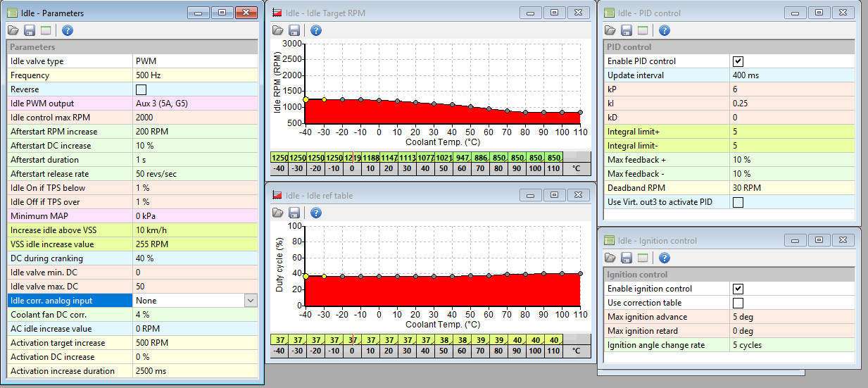The image size is (868, 388).
Task: Click the Frequency 500 Hz value field
Action: click(x=195, y=75)
